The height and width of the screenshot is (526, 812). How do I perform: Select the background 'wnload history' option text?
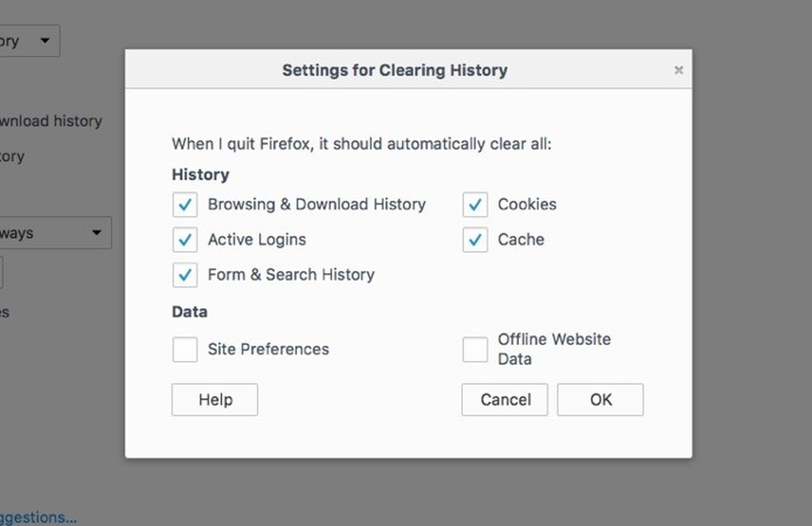(51, 121)
